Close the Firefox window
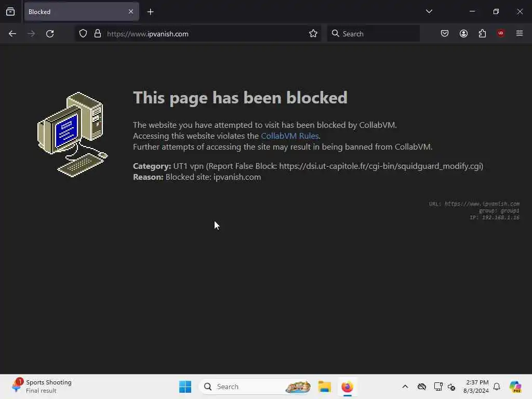Screen dimensions: 532x399 click(x=520, y=11)
